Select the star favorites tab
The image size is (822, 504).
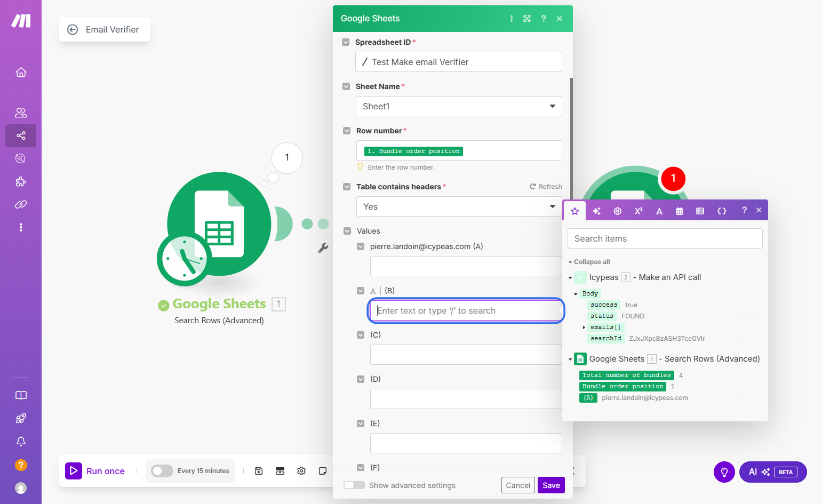pos(575,211)
